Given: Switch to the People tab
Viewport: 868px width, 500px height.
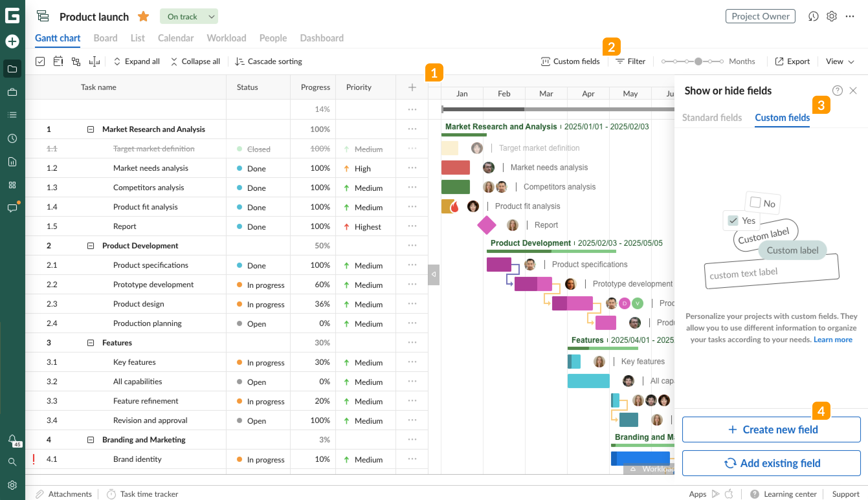Looking at the screenshot, I should (273, 38).
